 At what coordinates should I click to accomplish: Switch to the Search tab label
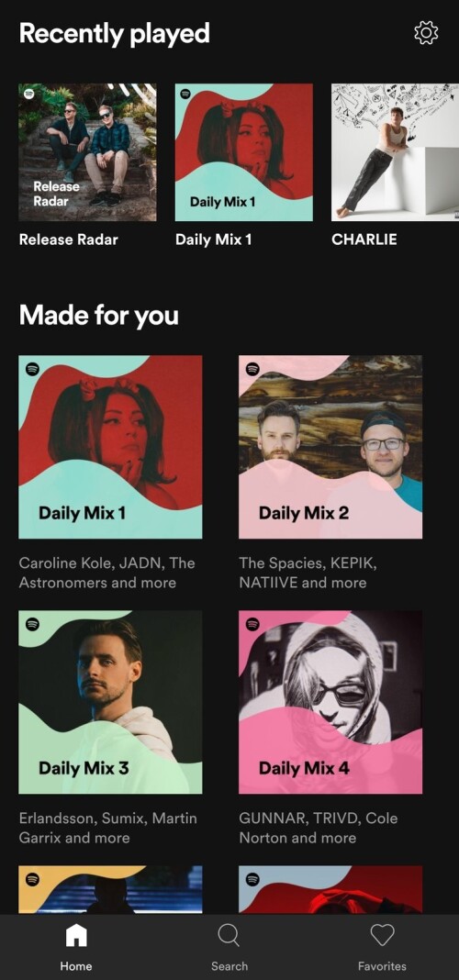229,965
